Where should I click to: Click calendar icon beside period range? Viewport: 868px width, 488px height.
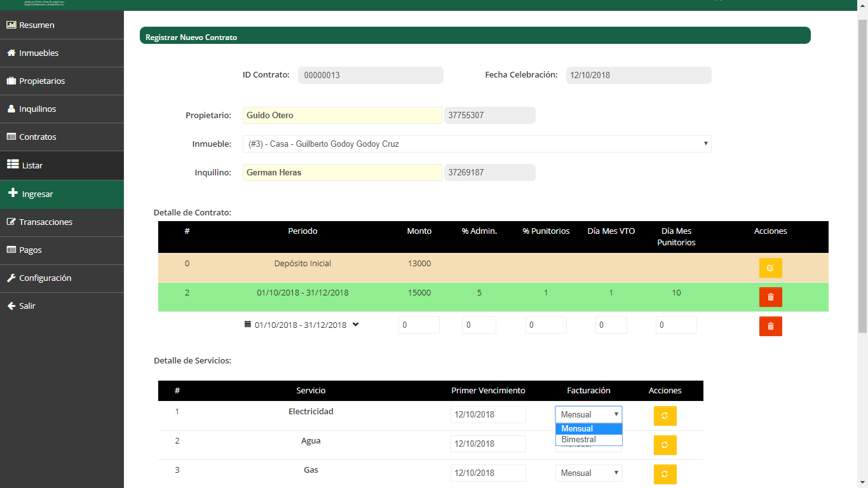(x=248, y=325)
